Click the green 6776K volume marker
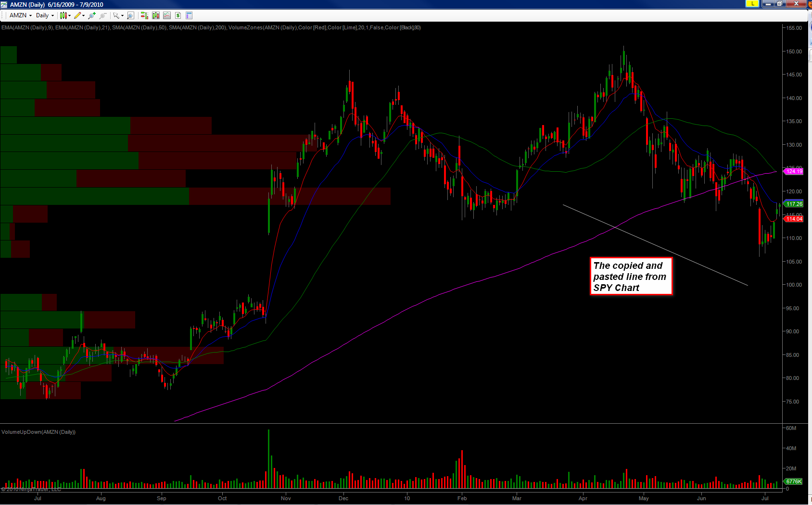812x505 pixels. [x=794, y=481]
